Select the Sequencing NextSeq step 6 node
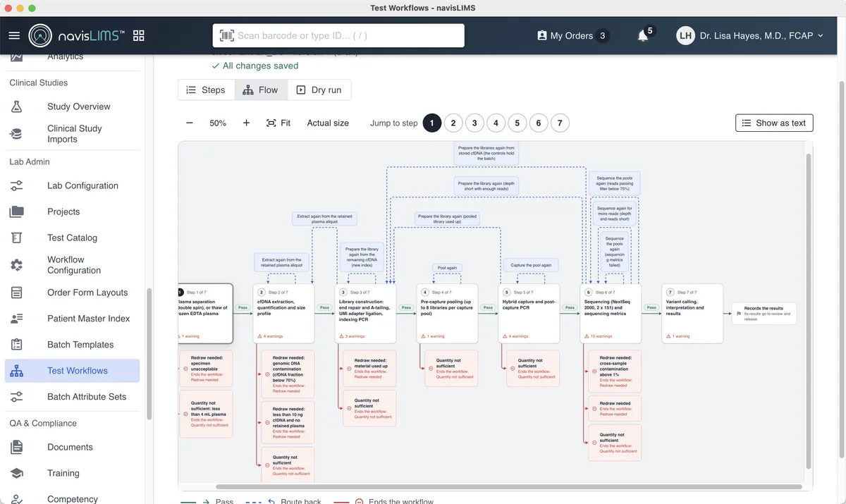Image resolution: width=846 pixels, height=504 pixels. tap(611, 314)
